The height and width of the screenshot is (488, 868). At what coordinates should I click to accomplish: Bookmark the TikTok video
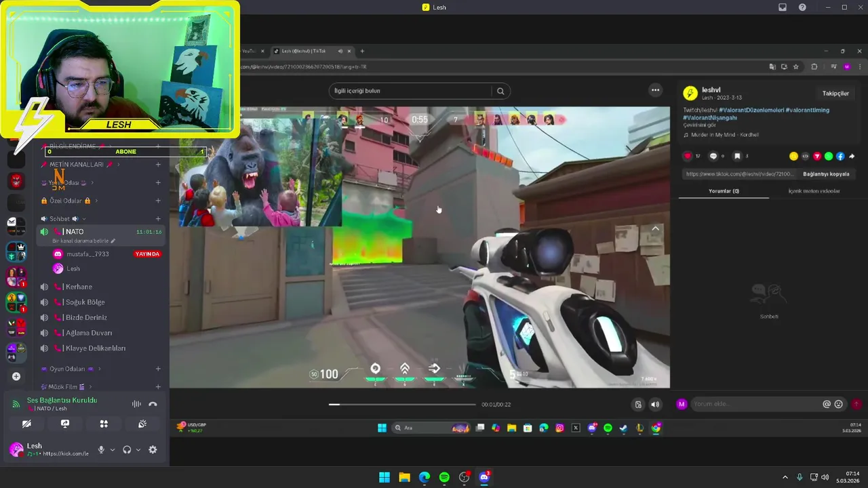tap(737, 156)
